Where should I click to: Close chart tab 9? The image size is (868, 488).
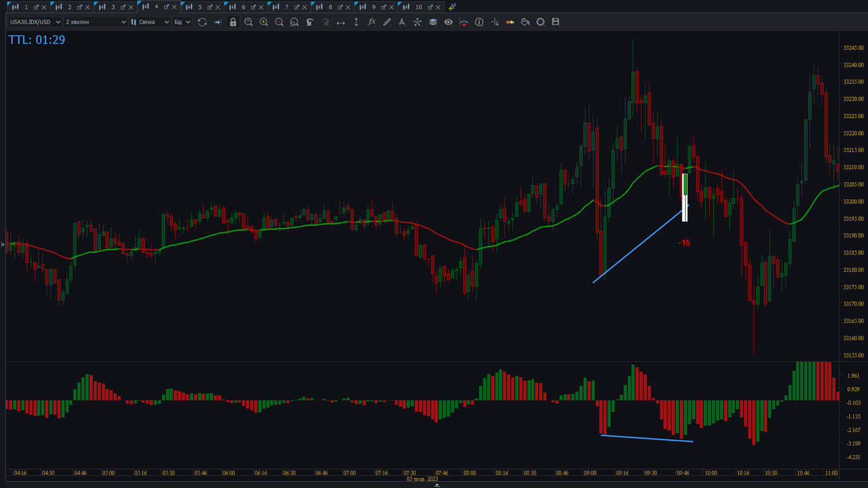[x=392, y=7]
